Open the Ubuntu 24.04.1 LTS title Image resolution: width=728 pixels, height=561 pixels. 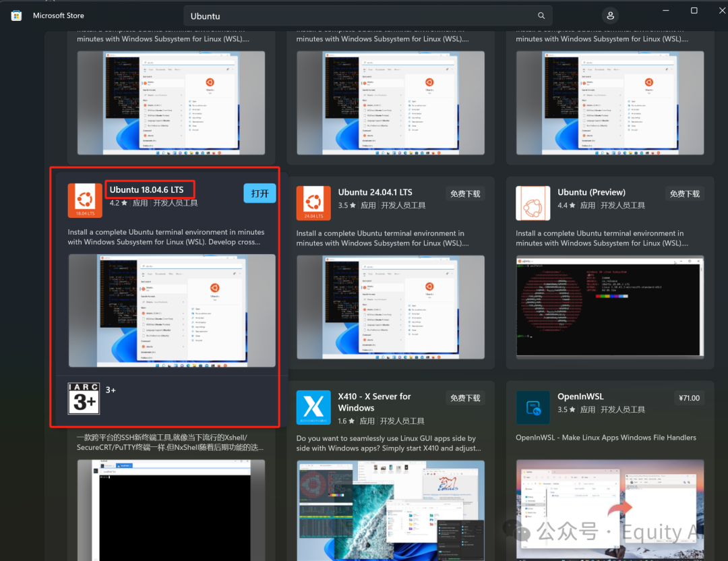point(375,192)
